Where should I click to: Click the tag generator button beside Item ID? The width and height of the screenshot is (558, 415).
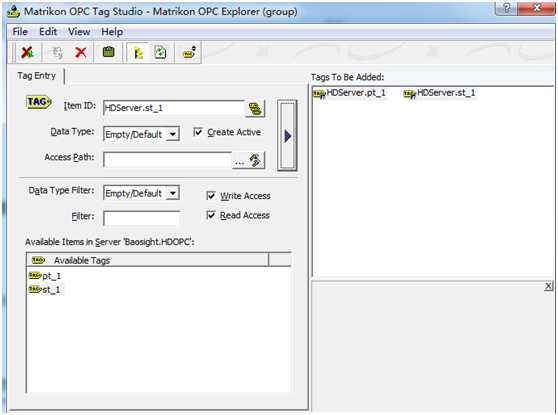[x=255, y=109]
